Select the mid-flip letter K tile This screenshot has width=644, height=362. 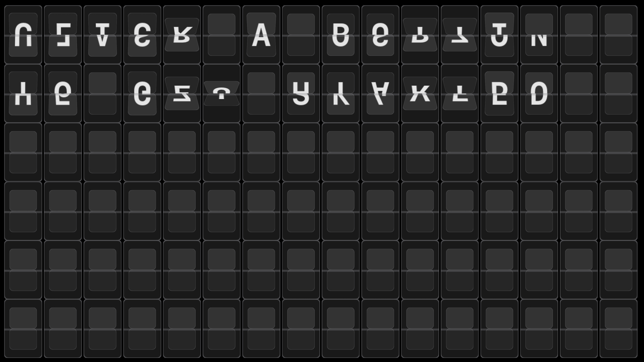(420, 94)
